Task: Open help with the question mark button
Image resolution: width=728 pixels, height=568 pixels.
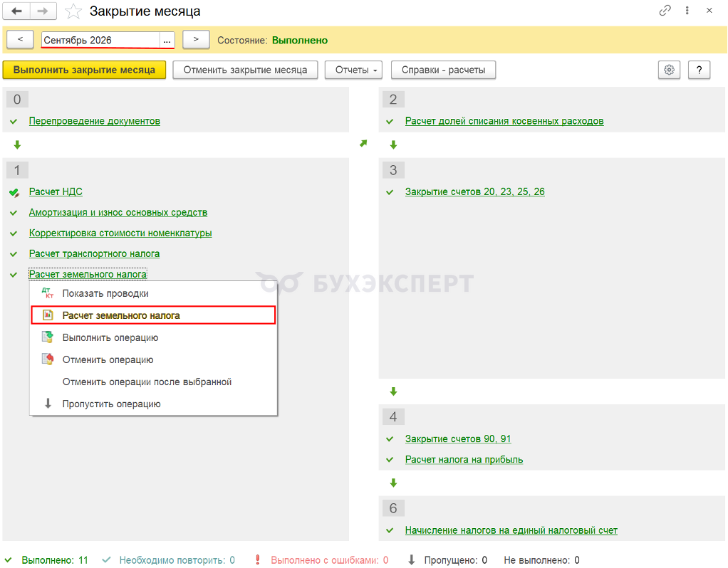Action: coord(699,70)
